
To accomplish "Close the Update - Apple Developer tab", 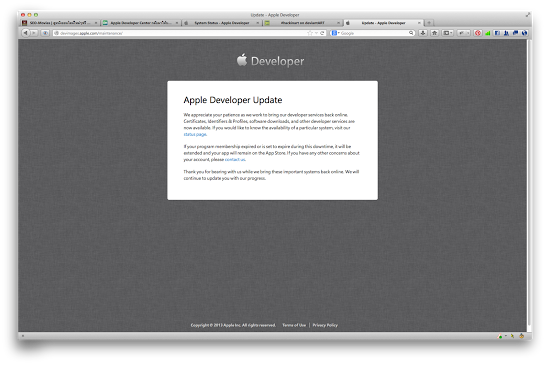I will (x=419, y=23).
